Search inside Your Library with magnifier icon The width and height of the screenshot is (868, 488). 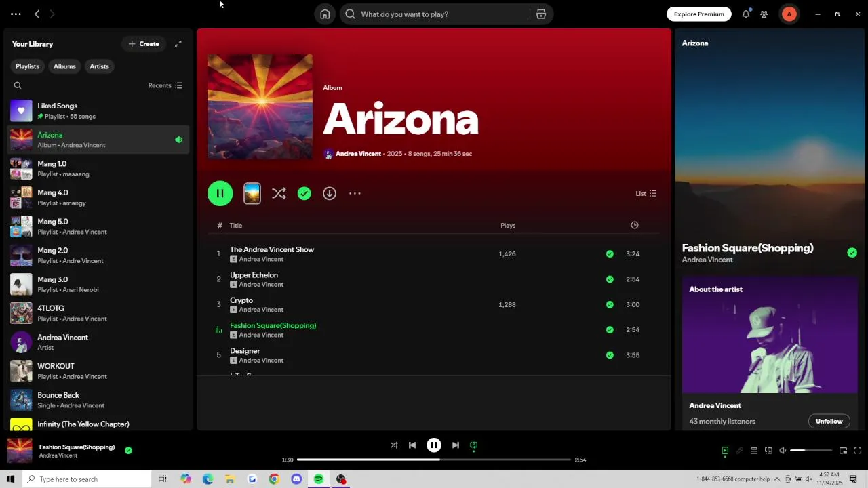(x=18, y=85)
